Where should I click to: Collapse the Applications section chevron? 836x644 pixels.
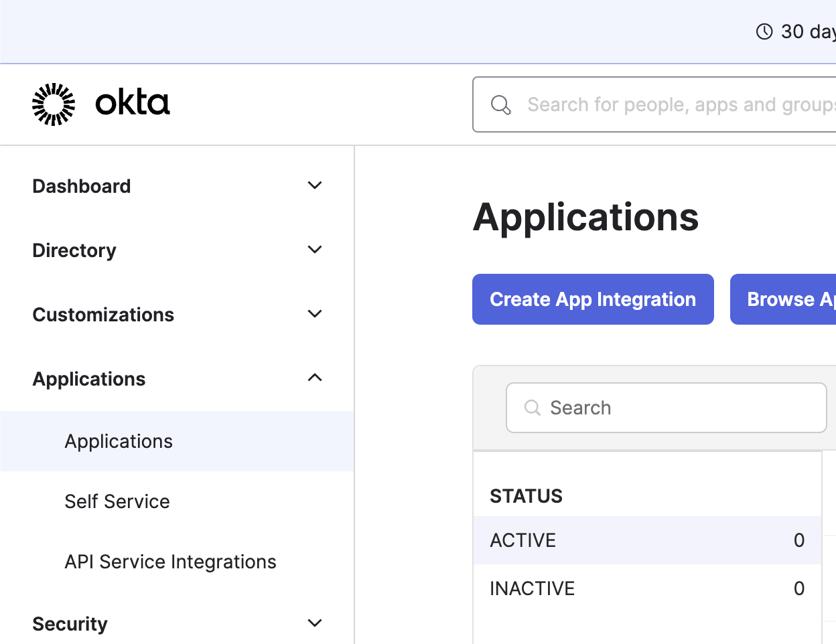[x=315, y=378]
